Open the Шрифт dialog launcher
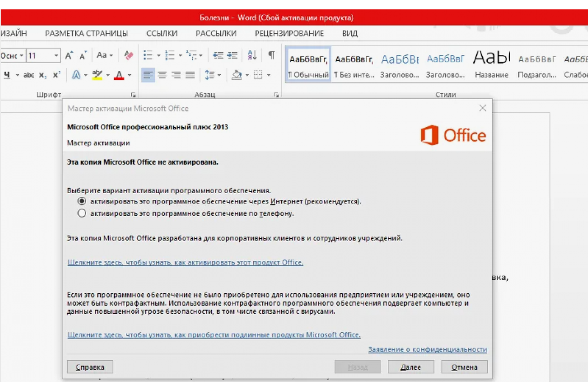 pyautogui.click(x=133, y=95)
